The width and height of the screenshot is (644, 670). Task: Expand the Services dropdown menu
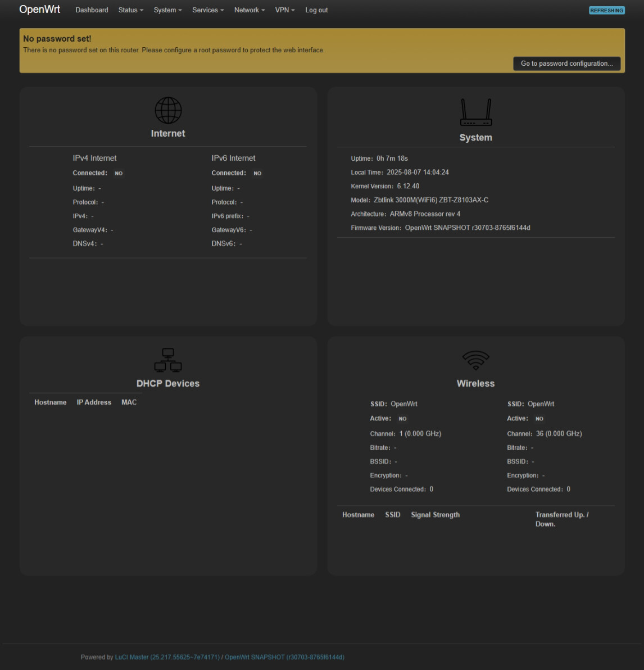208,10
